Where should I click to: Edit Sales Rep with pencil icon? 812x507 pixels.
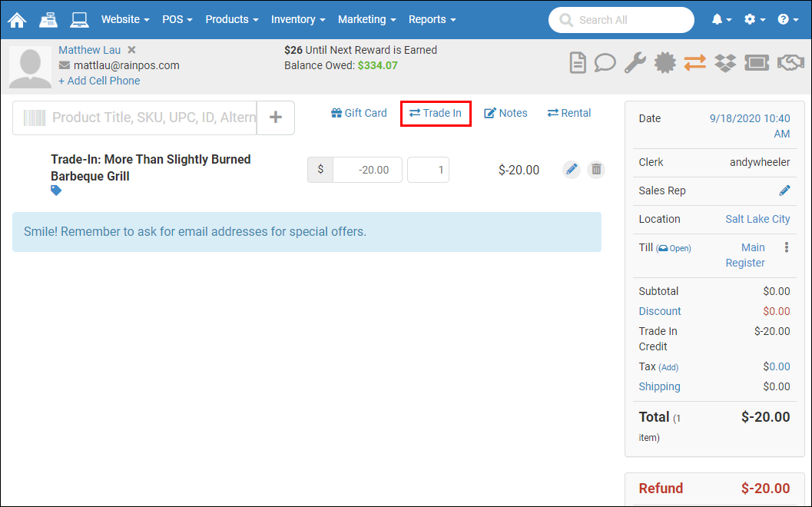784,191
